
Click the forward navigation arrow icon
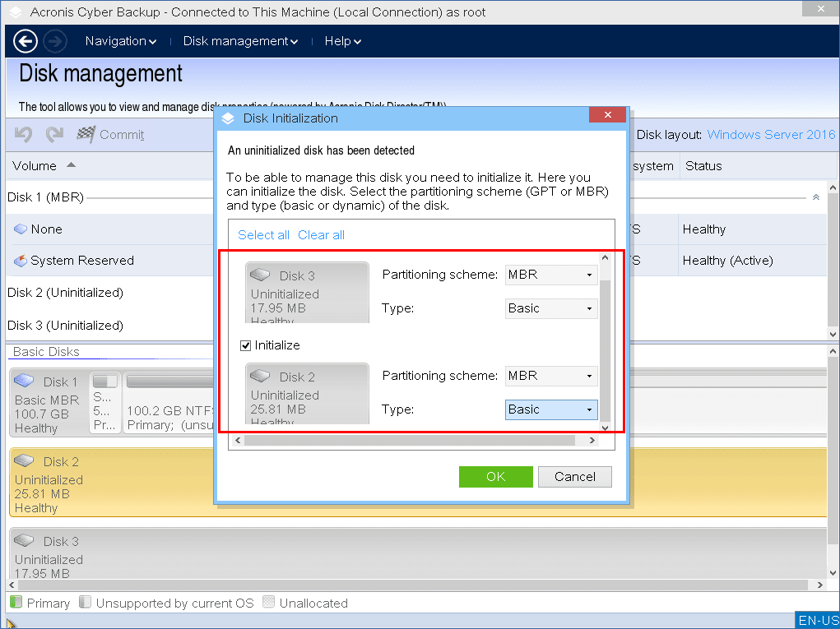54,41
